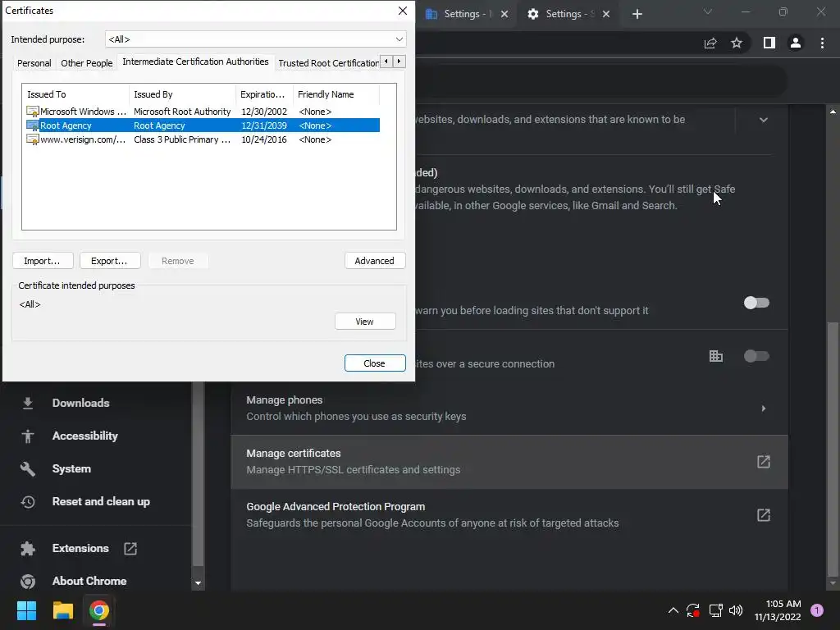Click the share page icon in address bar
The image size is (840, 630).
[710, 43]
